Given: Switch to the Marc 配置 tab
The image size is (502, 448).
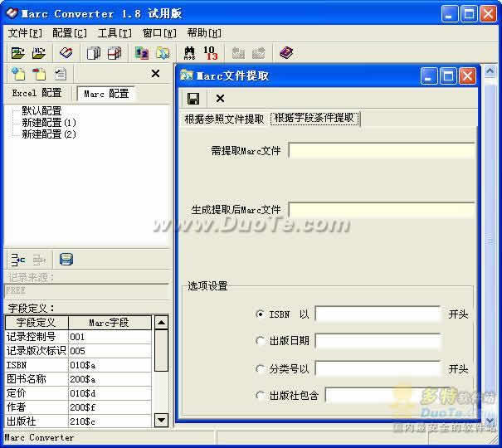Looking at the screenshot, I should point(106,94).
